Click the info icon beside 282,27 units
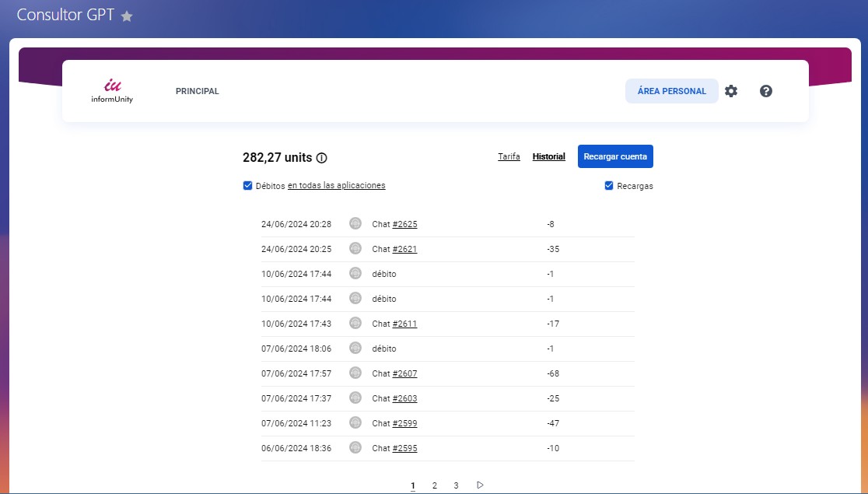The image size is (868, 494). tap(322, 158)
